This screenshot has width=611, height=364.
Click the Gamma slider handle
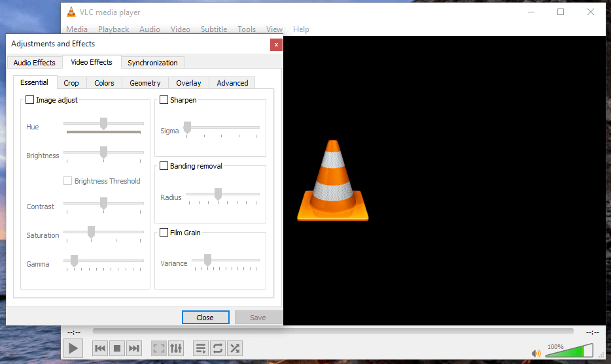tap(74, 261)
